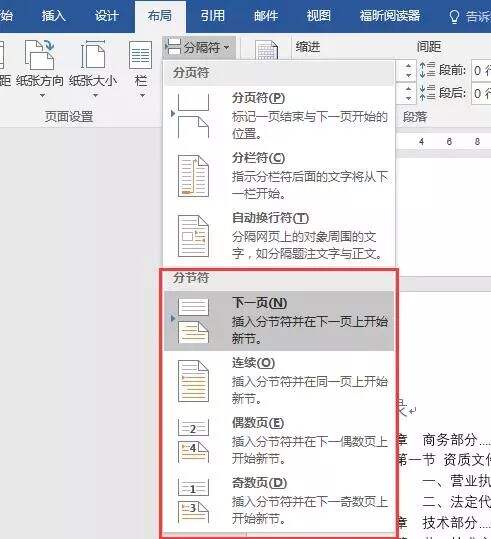Click the 段前 spacing before field
491x539 pixels.
click(481, 70)
